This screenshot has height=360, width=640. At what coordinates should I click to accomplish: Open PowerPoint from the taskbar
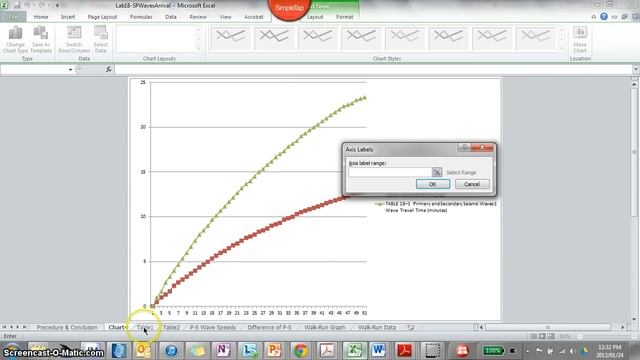[x=274, y=350]
